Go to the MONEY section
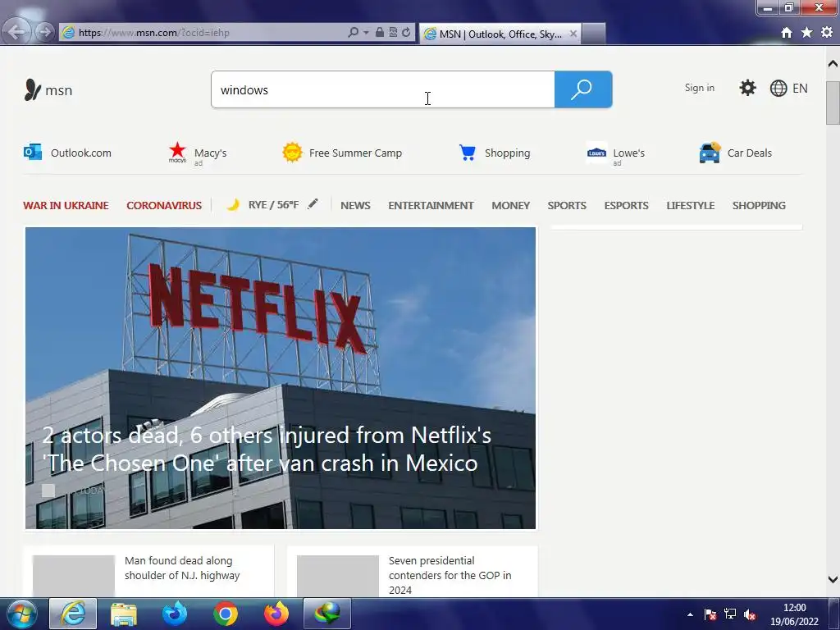This screenshot has width=840, height=630. [510, 206]
